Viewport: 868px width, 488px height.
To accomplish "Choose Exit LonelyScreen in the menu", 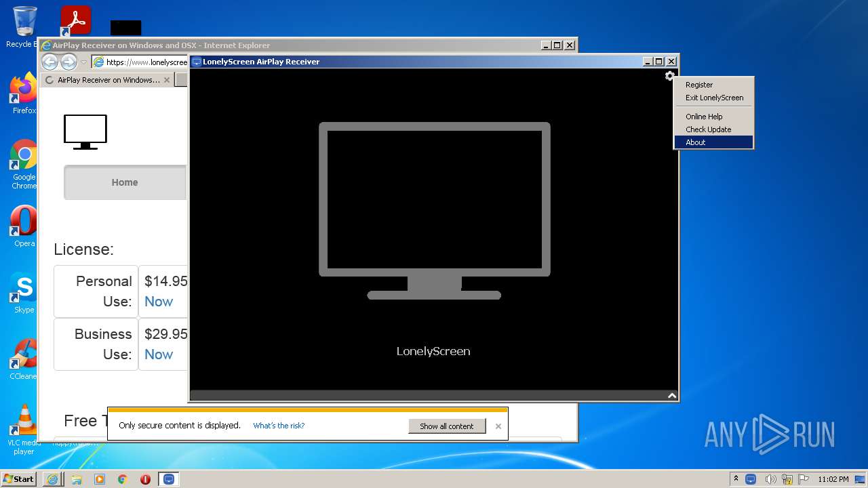I will pyautogui.click(x=713, y=98).
